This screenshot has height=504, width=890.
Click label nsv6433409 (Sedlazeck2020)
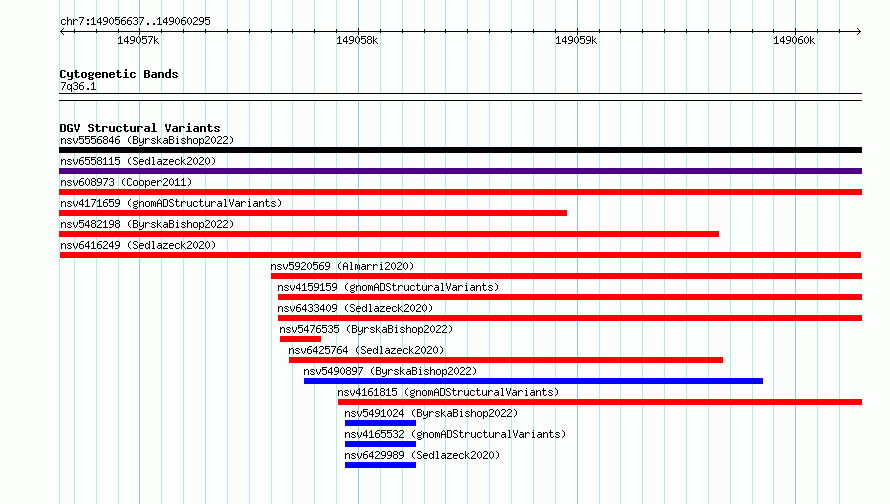tap(355, 308)
